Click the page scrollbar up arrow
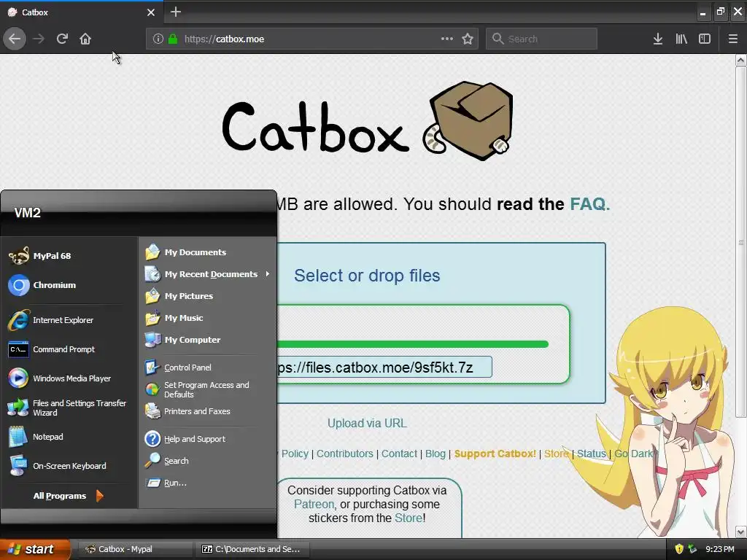This screenshot has width=747, height=560. [740, 60]
